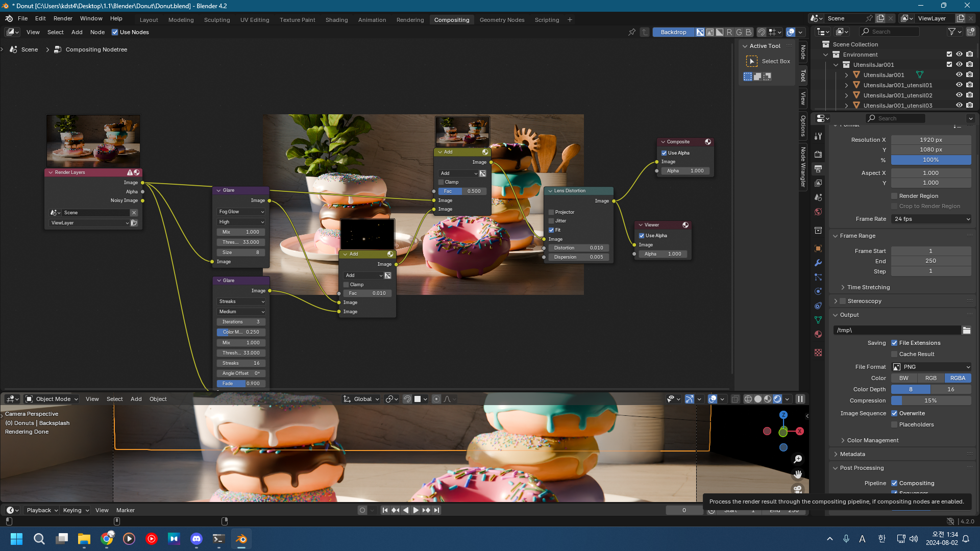Select RGBA color mode
Viewport: 980px width, 551px height.
tap(958, 378)
